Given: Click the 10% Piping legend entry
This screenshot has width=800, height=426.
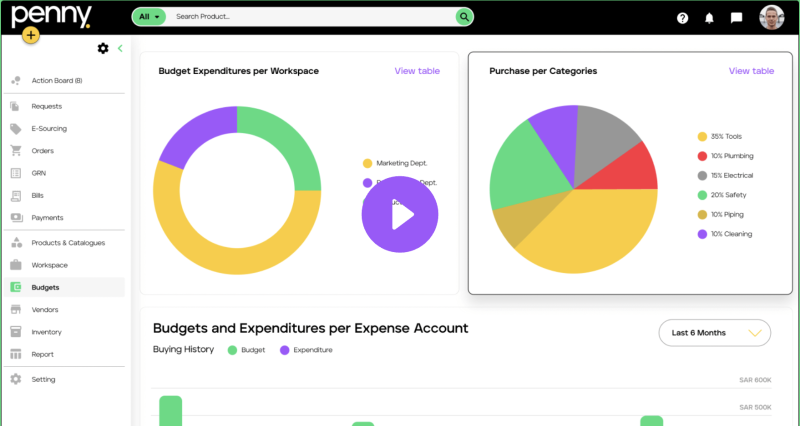Looking at the screenshot, I should pos(720,214).
